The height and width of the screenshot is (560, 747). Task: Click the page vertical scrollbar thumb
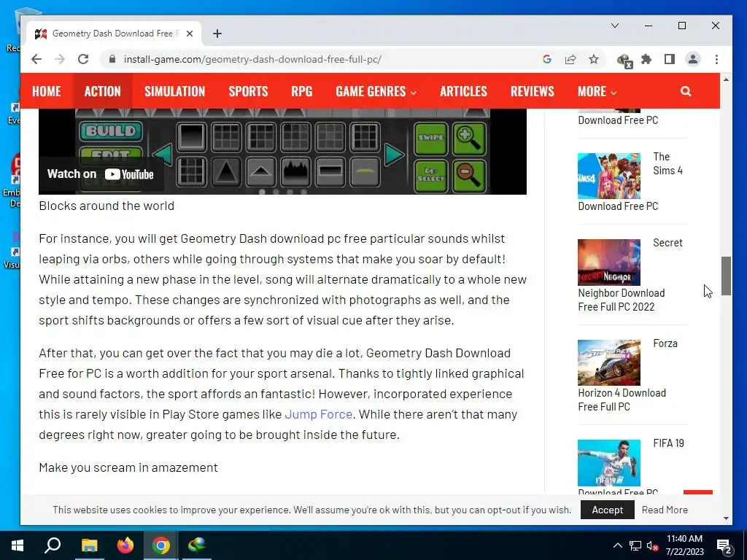726,276
